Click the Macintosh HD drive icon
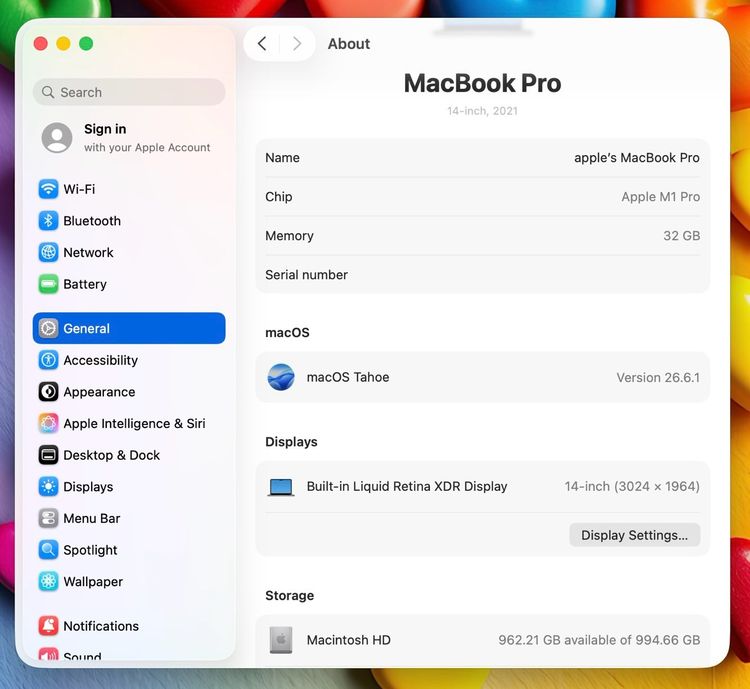This screenshot has height=689, width=750. (x=281, y=640)
